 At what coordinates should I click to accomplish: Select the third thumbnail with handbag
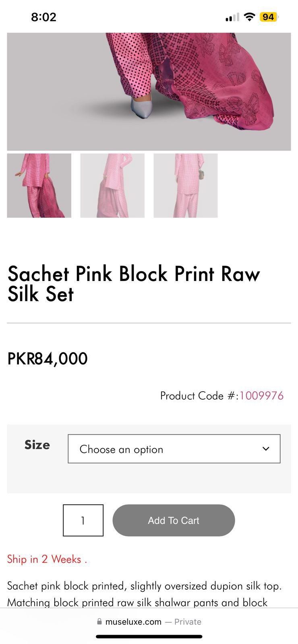coord(186,186)
